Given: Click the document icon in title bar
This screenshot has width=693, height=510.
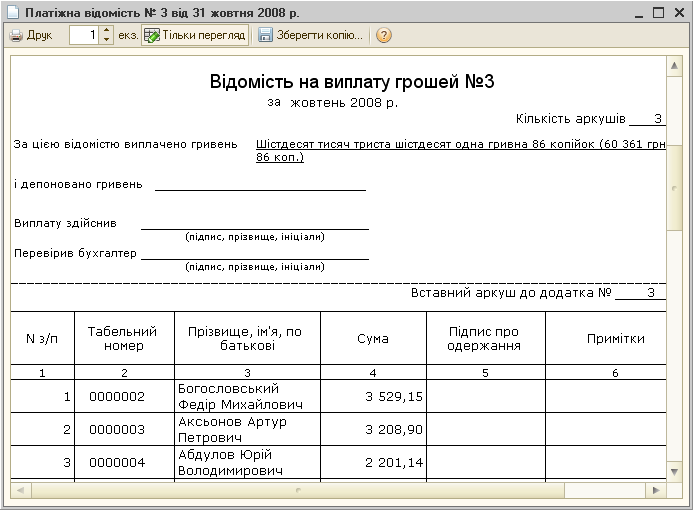Looking at the screenshot, I should point(13,12).
